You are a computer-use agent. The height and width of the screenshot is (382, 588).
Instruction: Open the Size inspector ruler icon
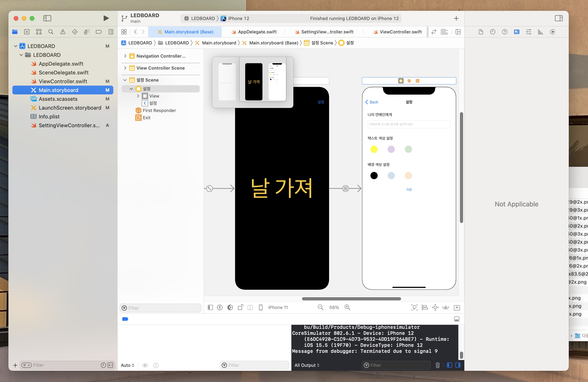point(541,32)
